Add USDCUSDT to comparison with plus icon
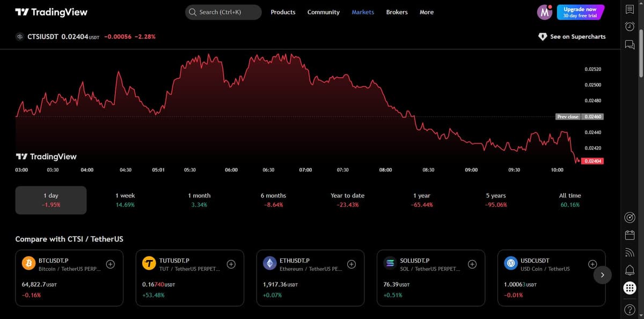 click(592, 264)
